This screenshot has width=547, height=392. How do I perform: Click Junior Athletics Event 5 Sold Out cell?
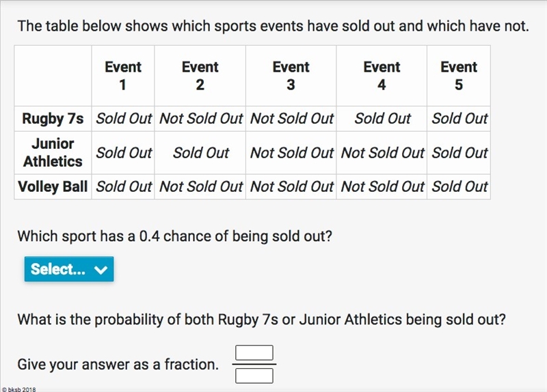click(459, 152)
